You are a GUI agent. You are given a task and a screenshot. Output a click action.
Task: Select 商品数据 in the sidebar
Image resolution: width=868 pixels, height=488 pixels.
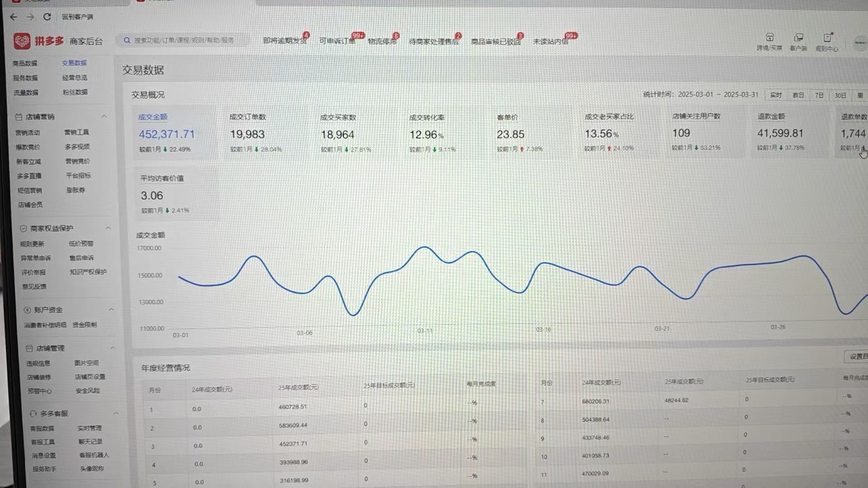pos(25,63)
